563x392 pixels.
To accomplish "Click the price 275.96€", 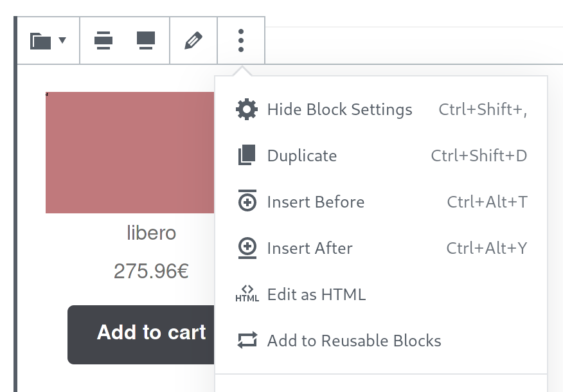I will (151, 271).
